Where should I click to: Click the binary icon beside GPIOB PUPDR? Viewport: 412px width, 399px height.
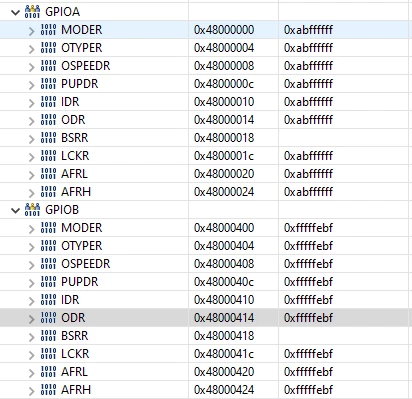click(x=48, y=282)
